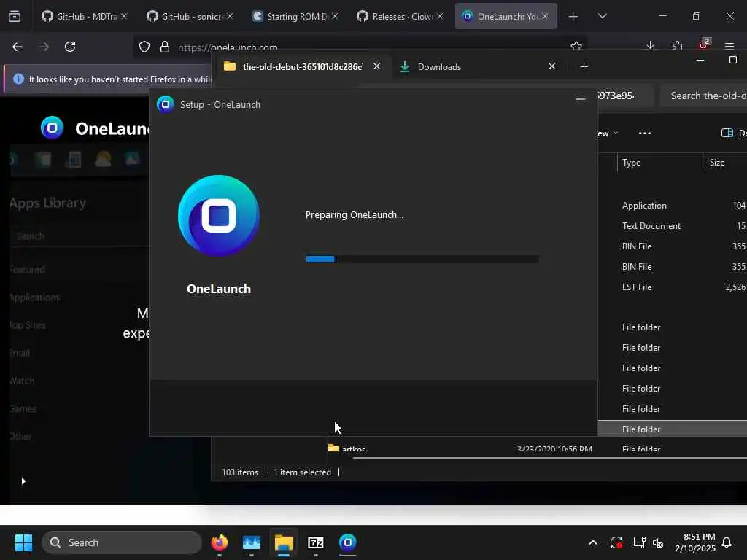Select the artkos folder in File Explorer
Image resolution: width=747 pixels, height=560 pixels.
click(354, 449)
